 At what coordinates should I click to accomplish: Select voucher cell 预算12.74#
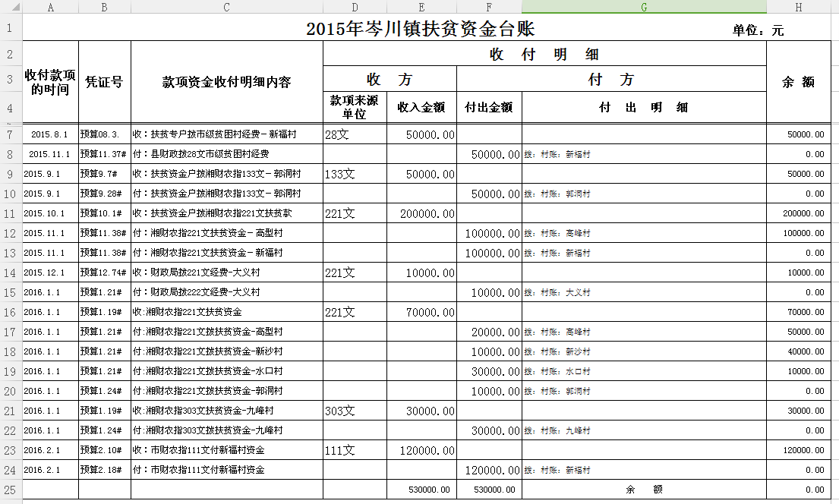(x=104, y=272)
